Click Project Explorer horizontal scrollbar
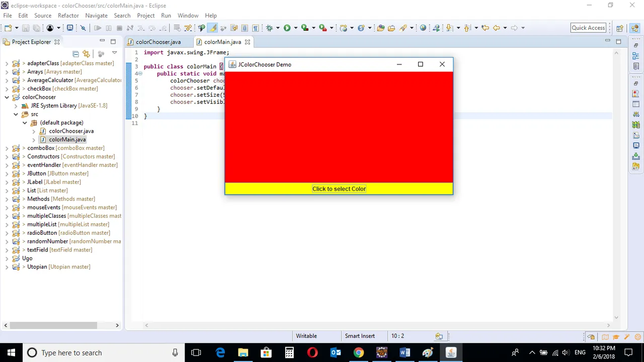Screen dimensions: 644x362 point(54,325)
